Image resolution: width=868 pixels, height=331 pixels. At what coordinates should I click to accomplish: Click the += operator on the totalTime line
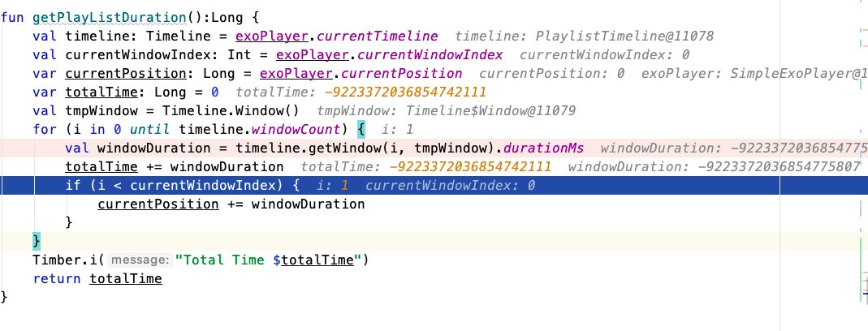click(x=154, y=166)
